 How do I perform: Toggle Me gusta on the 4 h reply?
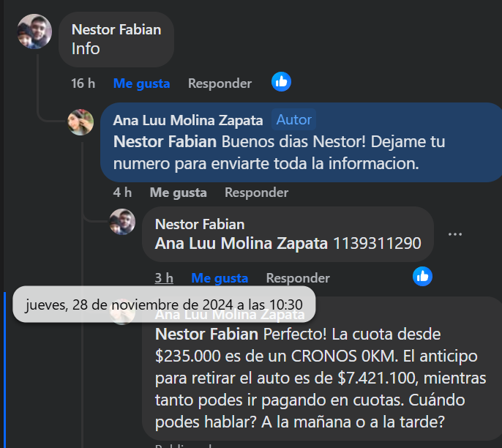178,193
